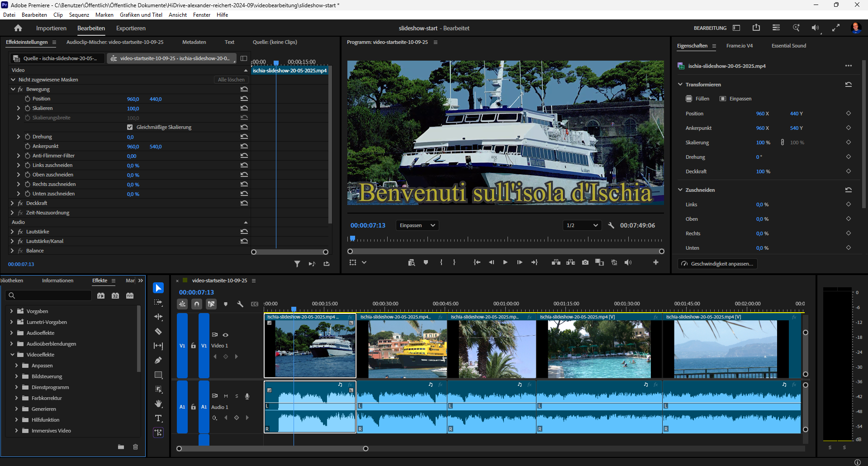868x466 pixels.
Task: Click the Füllen button
Action: [697, 99]
